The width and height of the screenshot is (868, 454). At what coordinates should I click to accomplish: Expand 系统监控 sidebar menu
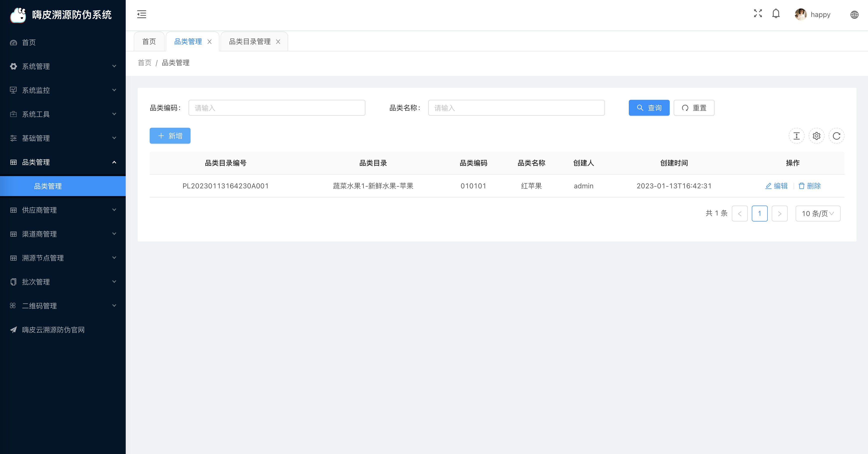[x=63, y=90]
